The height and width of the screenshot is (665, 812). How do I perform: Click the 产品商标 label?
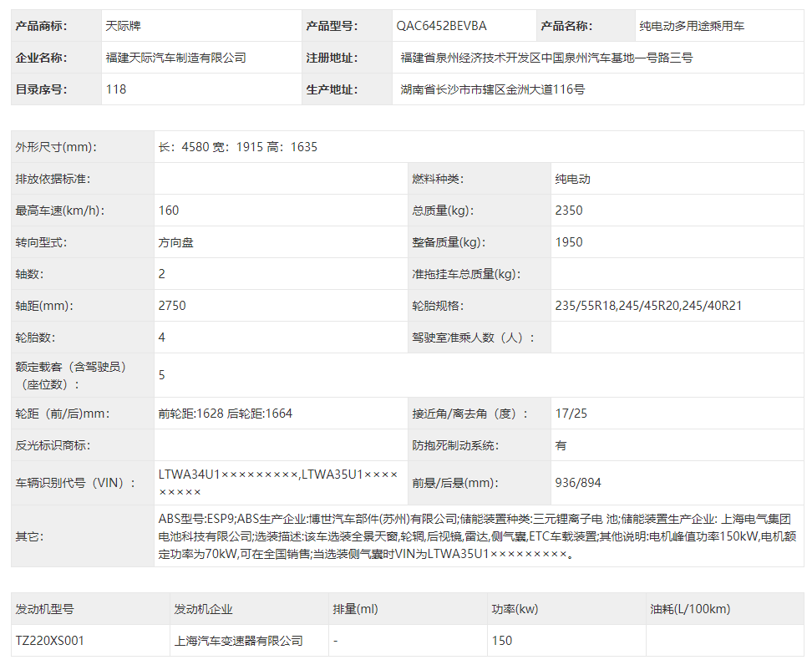pyautogui.click(x=42, y=26)
